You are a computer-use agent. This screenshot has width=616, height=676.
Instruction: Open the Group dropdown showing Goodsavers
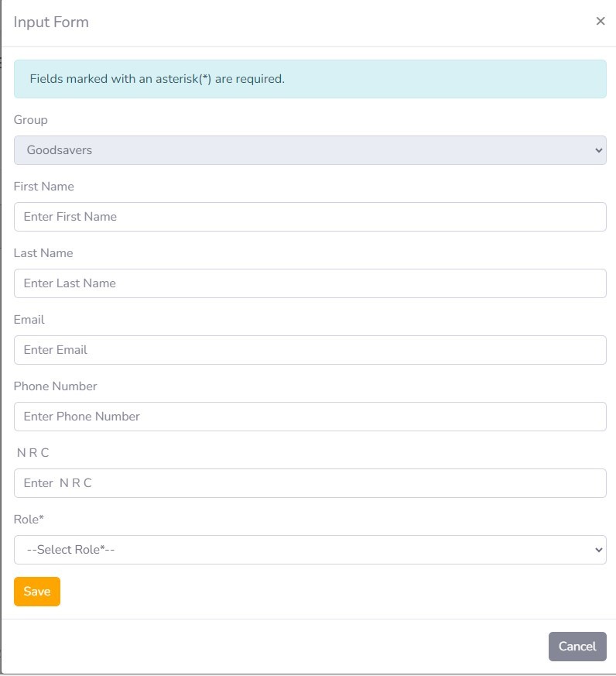point(310,150)
